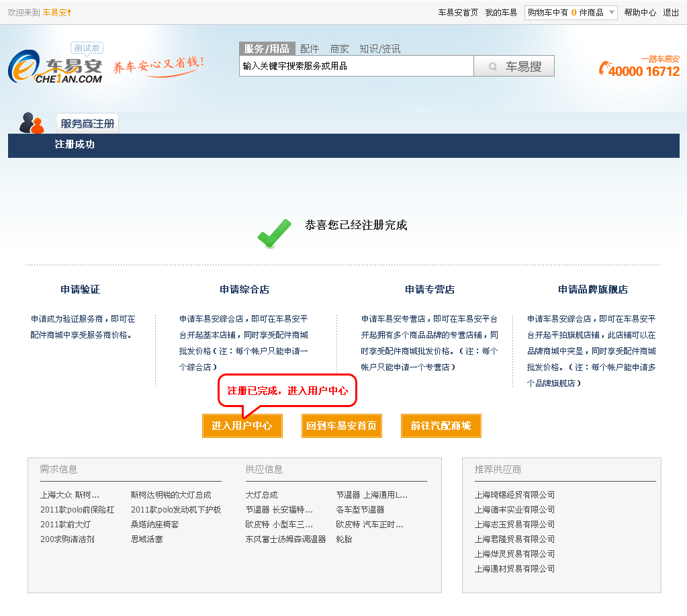The image size is (687, 616).
Task: Expand the shopping cart dropdown arrow
Action: [611, 13]
